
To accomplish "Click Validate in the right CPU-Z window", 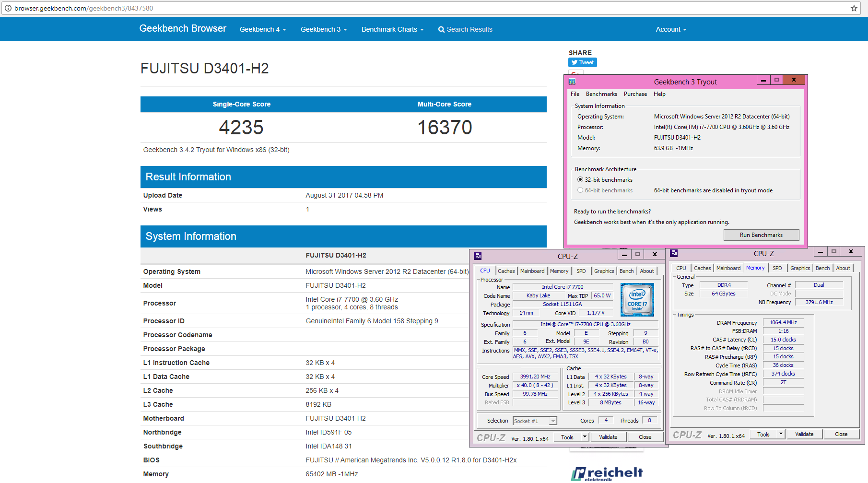I will tap(804, 434).
